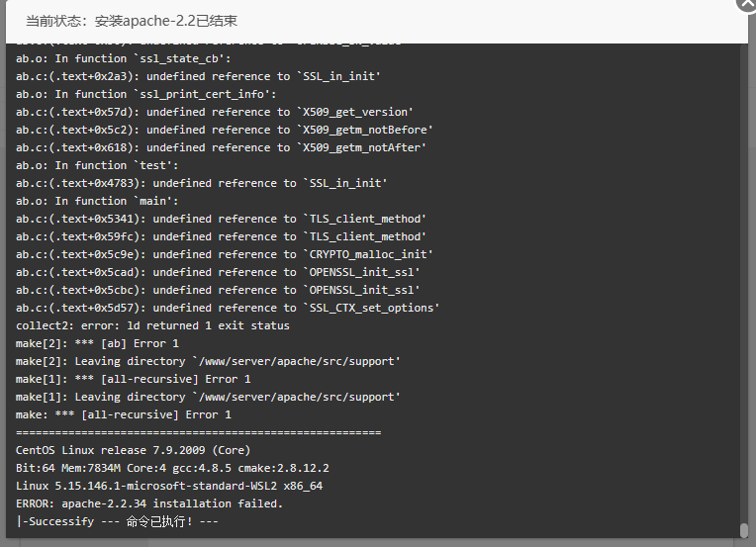
Task: Click the 'CRYPTO_malloc_init' undefined reference line
Action: coord(225,254)
